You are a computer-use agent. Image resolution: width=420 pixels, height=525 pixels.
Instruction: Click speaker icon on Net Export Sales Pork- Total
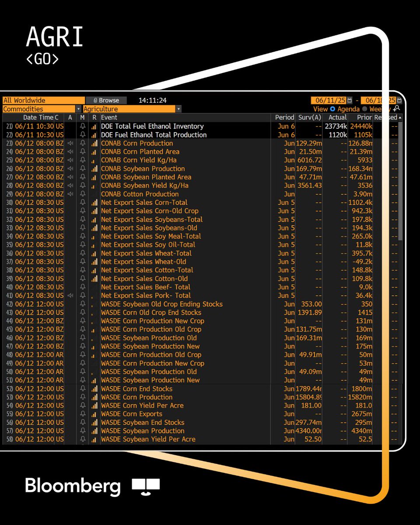[70, 296]
